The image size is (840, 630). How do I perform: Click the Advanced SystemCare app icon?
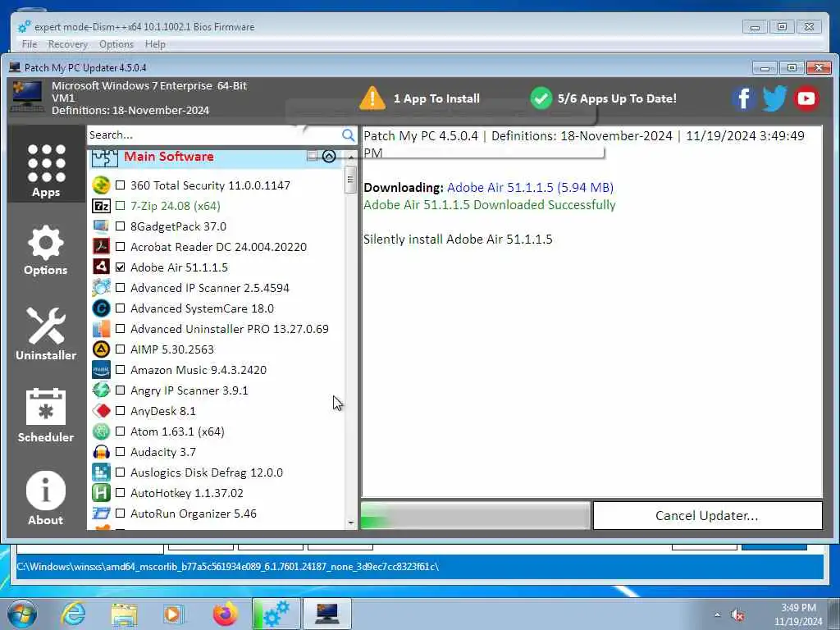coord(101,308)
